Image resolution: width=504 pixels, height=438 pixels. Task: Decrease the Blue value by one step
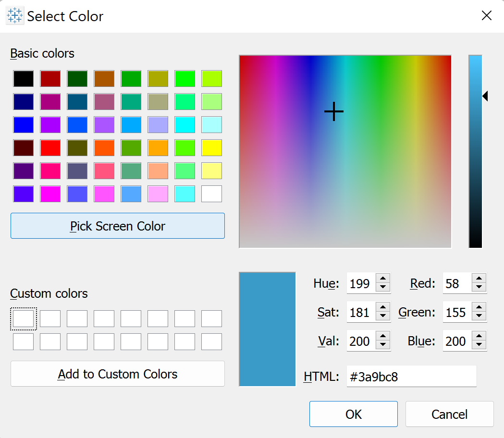pos(479,346)
